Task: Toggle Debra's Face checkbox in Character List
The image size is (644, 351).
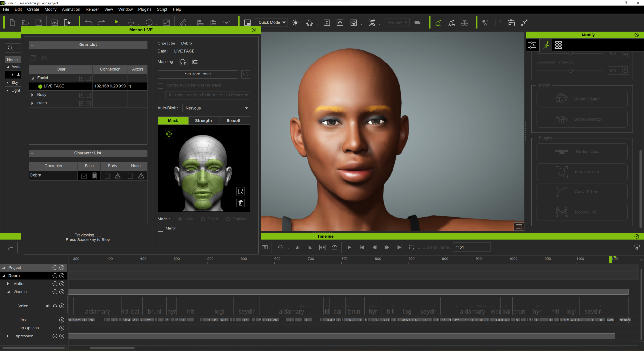Action: [x=84, y=176]
